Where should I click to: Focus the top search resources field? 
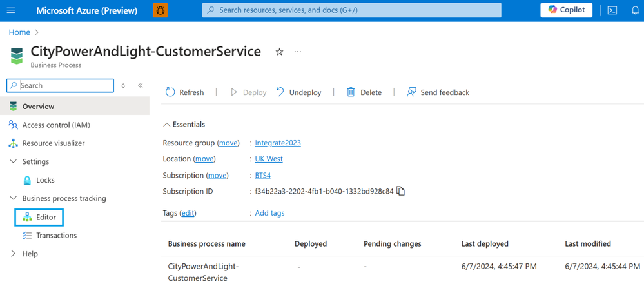351,10
